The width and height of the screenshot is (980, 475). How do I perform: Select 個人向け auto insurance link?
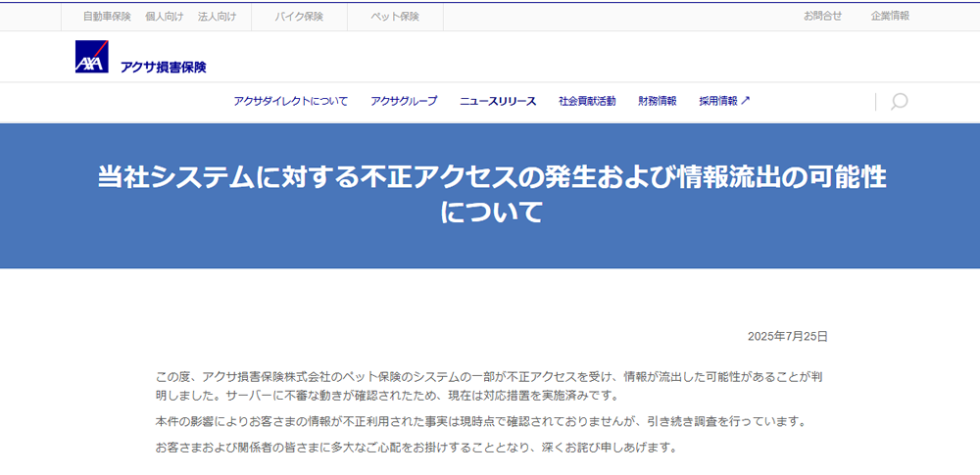point(165,17)
